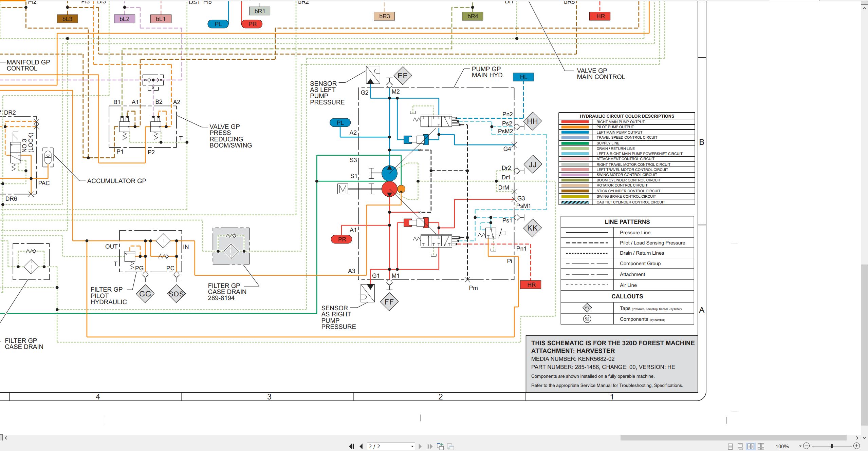Click the grey bR1 tag
The image size is (868, 451).
point(260,11)
